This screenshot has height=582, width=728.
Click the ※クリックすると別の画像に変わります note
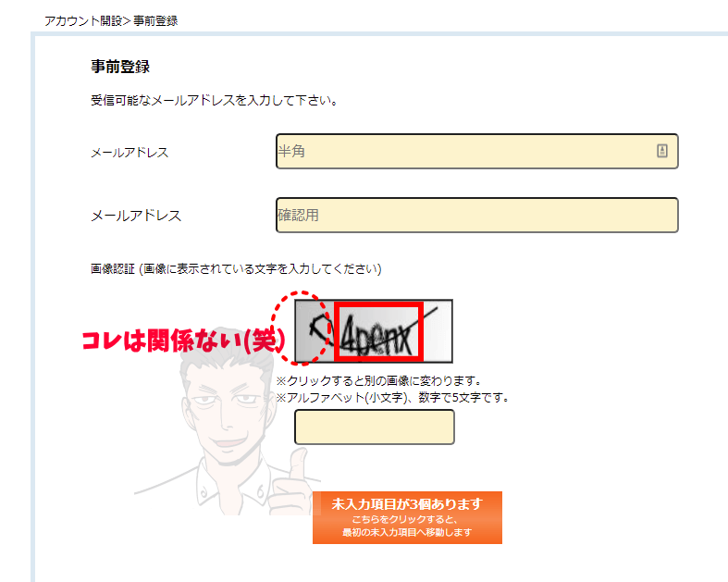[379, 381]
